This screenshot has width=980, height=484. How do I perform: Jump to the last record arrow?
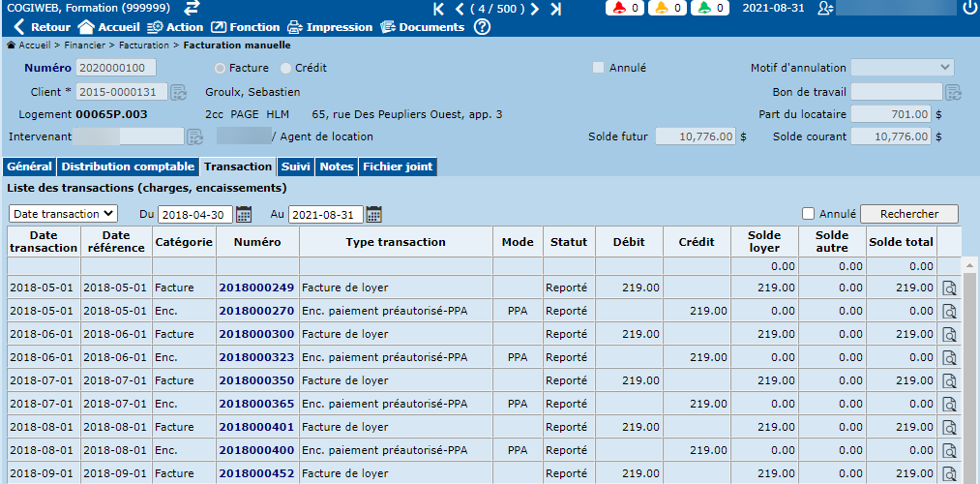[555, 9]
